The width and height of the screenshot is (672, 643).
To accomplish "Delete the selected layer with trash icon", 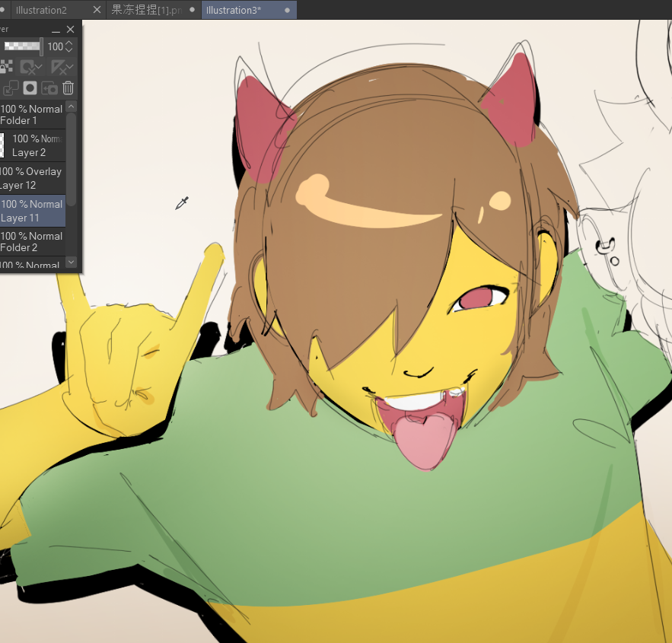I will point(68,88).
